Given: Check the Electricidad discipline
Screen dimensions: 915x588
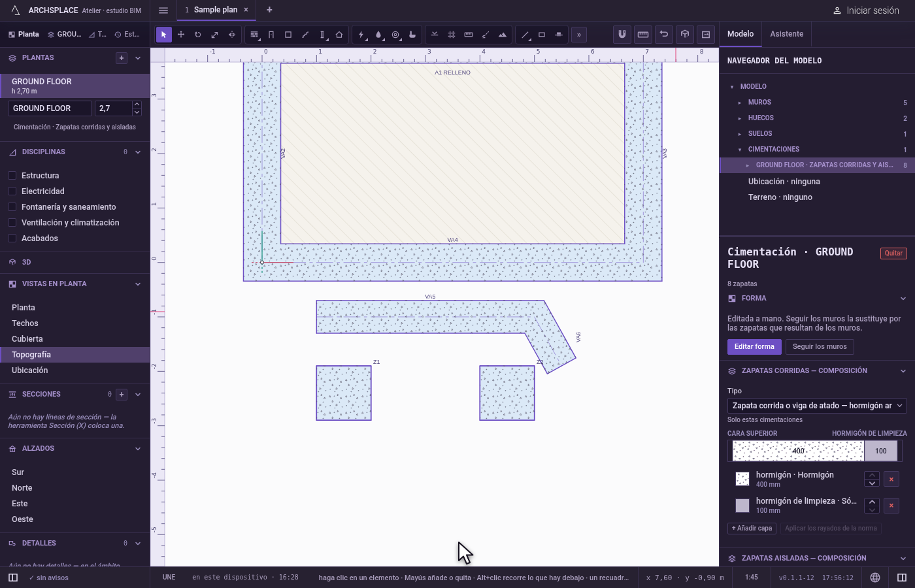Looking at the screenshot, I should coord(12,191).
